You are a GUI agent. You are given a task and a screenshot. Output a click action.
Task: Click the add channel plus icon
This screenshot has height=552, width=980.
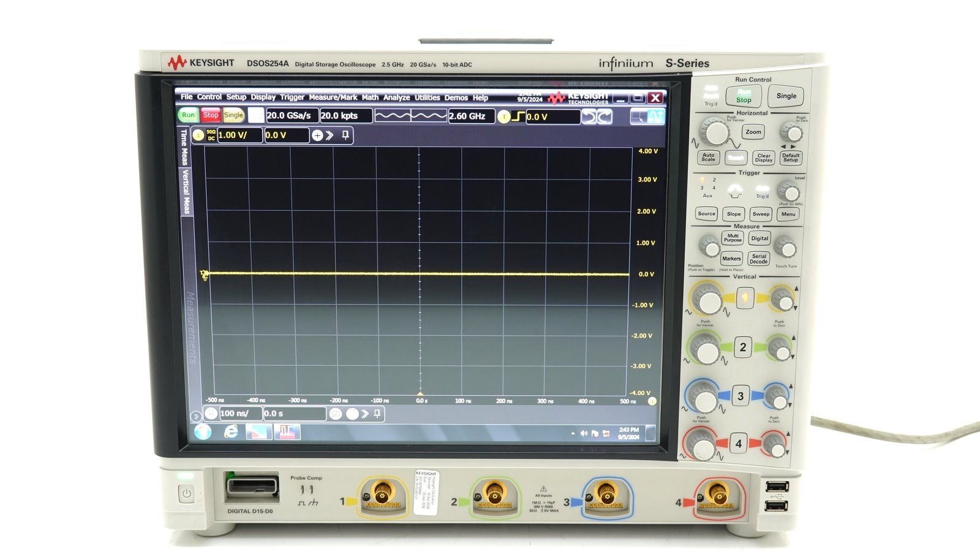tap(317, 135)
